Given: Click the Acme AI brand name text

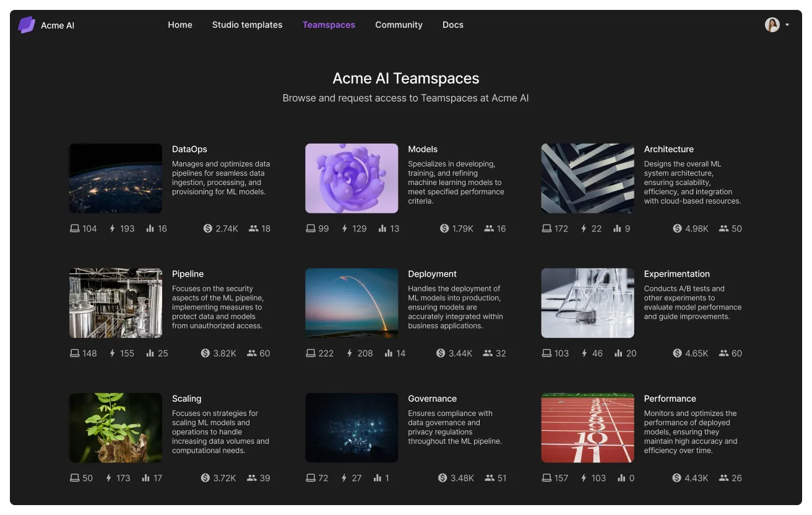Looking at the screenshot, I should click(58, 25).
